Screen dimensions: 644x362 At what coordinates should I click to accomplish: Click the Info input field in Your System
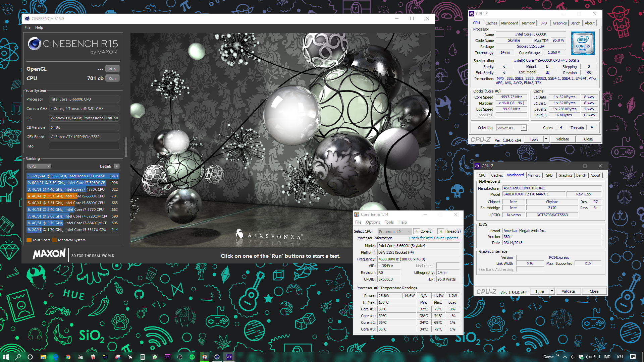(84, 146)
